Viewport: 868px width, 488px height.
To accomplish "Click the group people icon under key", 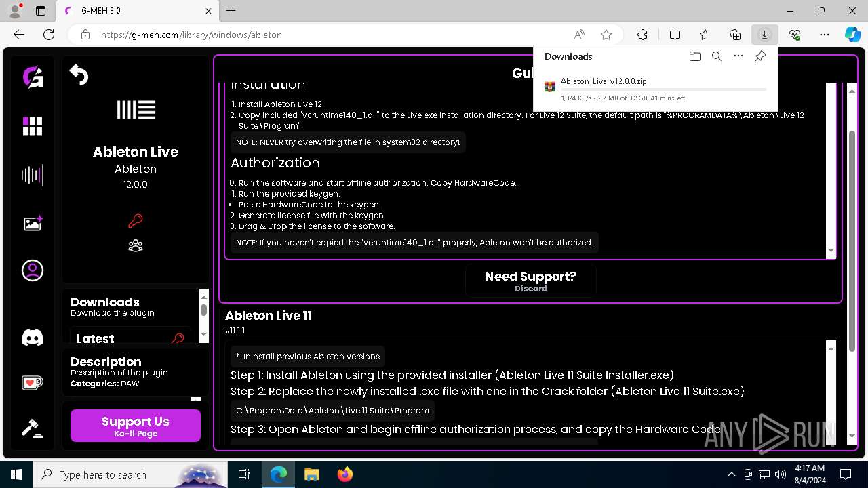I will click(x=136, y=245).
